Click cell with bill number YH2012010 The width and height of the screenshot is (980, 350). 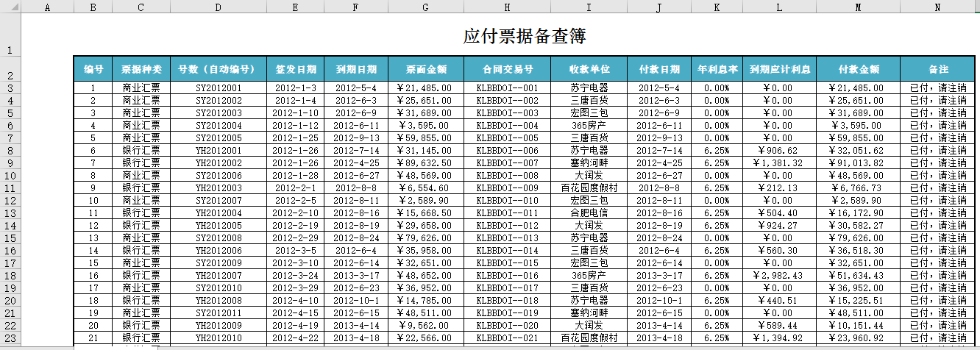219,337
